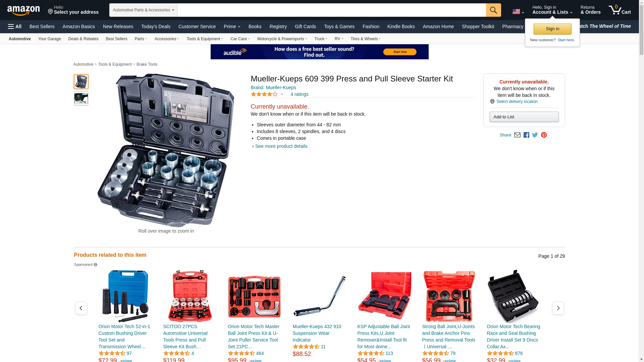This screenshot has height=362, width=644.
Task: Click the search magnifier button
Action: pos(493,10)
